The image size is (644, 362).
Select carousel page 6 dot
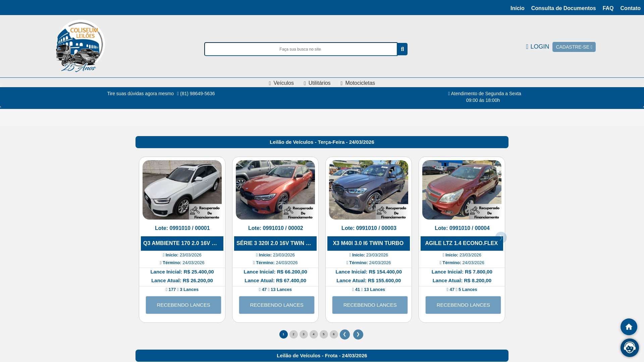(x=334, y=335)
